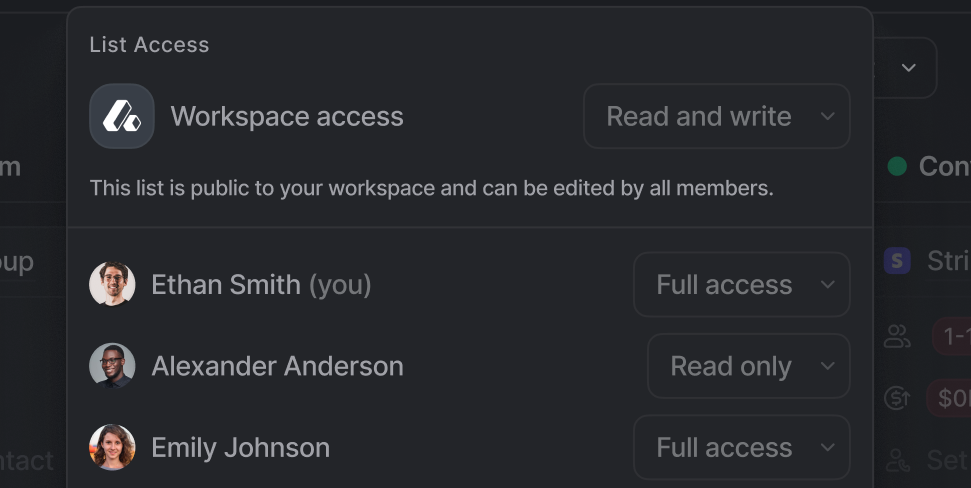Click the currency icon beside the $0 badge
The image size is (971, 488).
coord(897,399)
